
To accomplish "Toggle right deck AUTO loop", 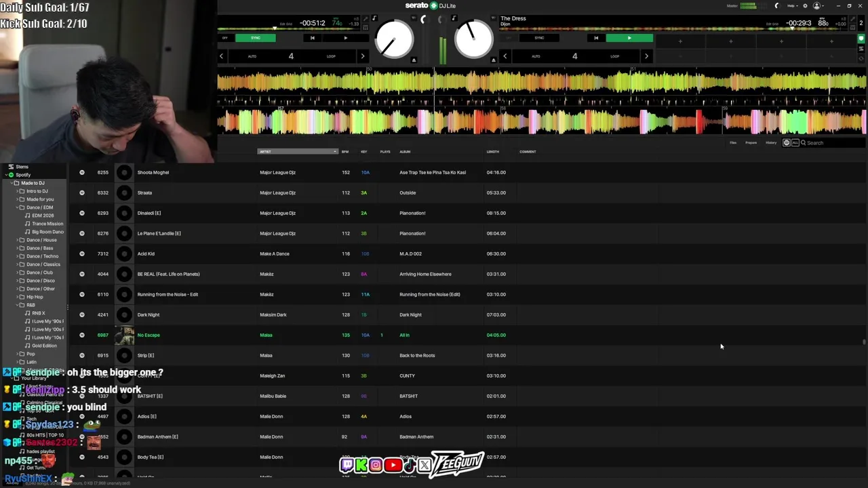I will click(536, 56).
